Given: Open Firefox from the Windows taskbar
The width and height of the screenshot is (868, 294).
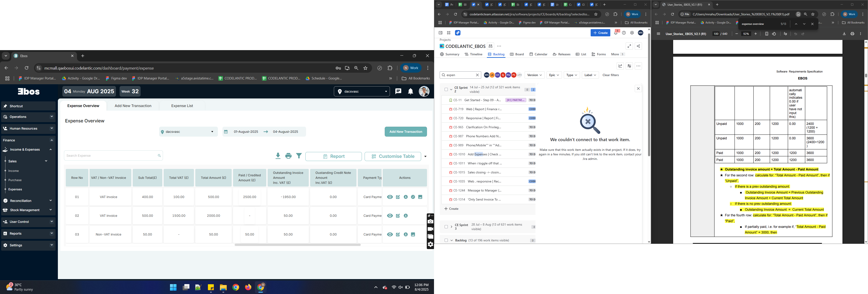Looking at the screenshot, I should pyautogui.click(x=248, y=287).
